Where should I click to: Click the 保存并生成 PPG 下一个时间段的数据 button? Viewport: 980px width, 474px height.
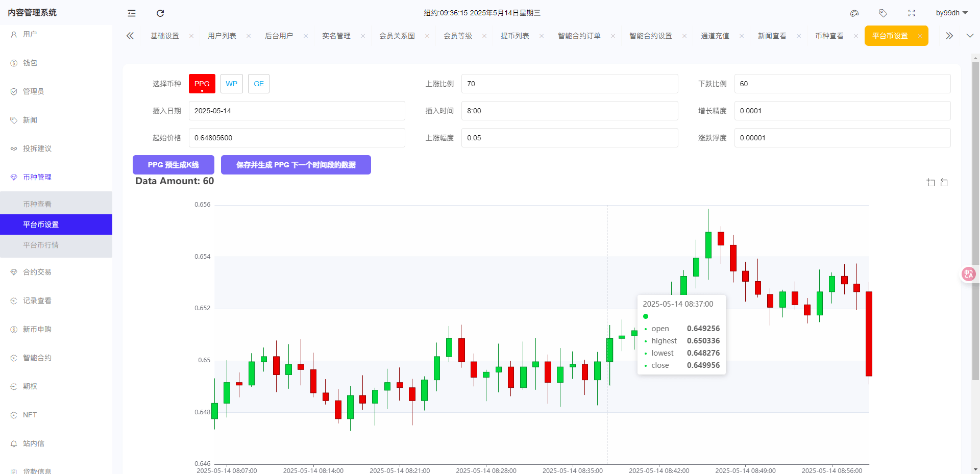tap(296, 164)
